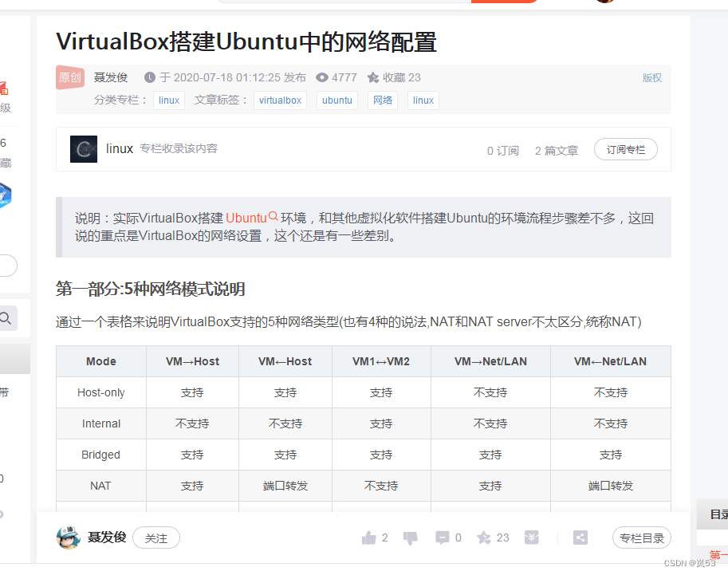Viewport: 728px width, 575px height.
Task: Click the ubuntu article tag
Action: 337,100
